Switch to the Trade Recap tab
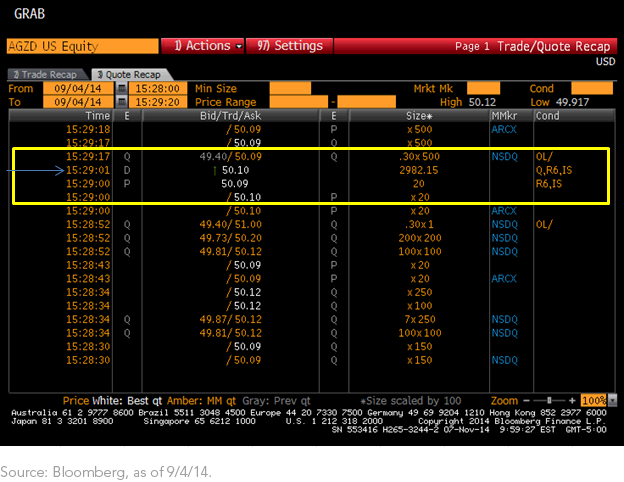This screenshot has height=482, width=624. tap(47, 74)
